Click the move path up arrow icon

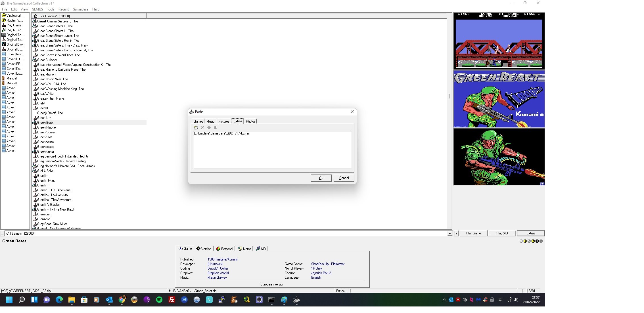coord(209,128)
